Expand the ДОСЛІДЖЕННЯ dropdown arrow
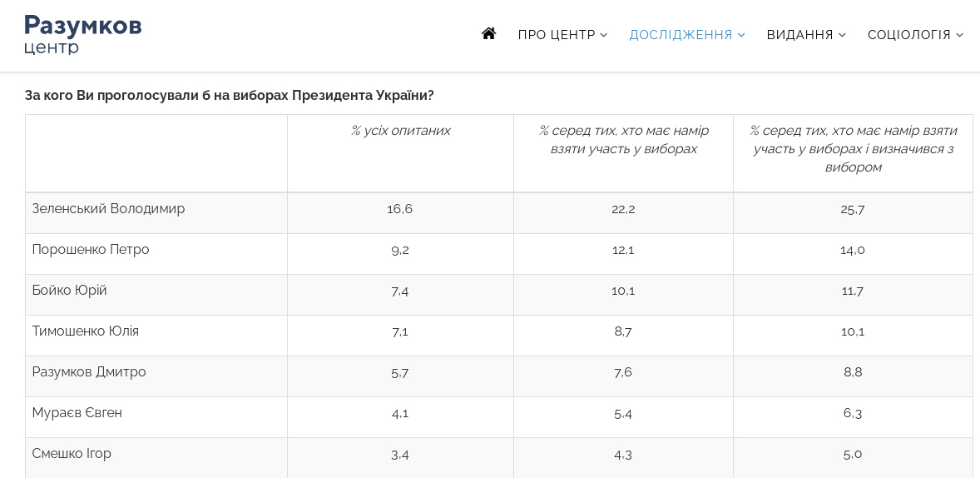 741,35
